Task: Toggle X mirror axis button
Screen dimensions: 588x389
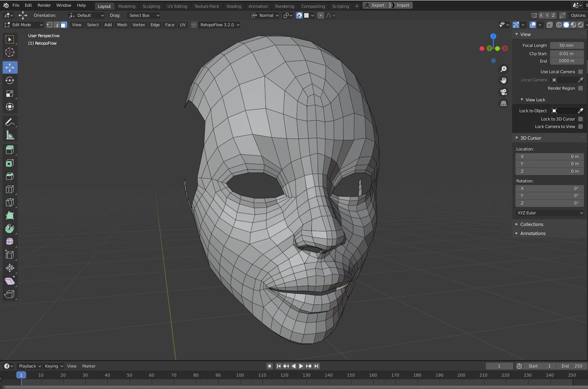Action: pos(540,15)
